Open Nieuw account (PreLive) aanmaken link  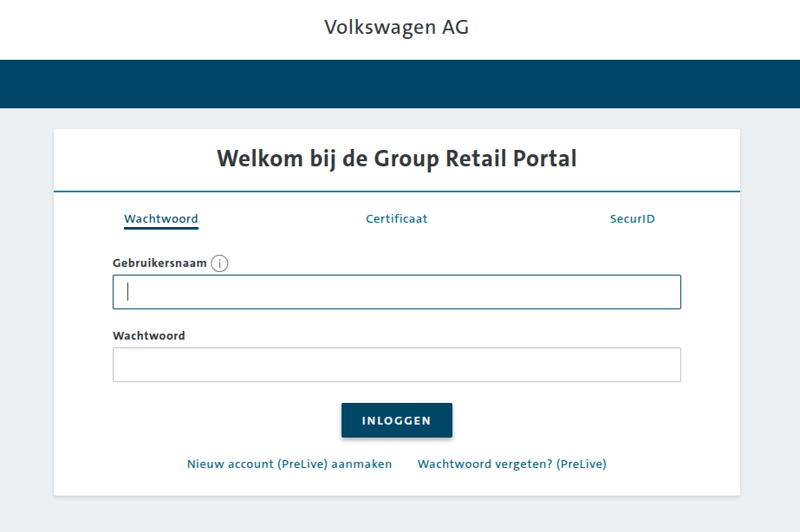289,464
